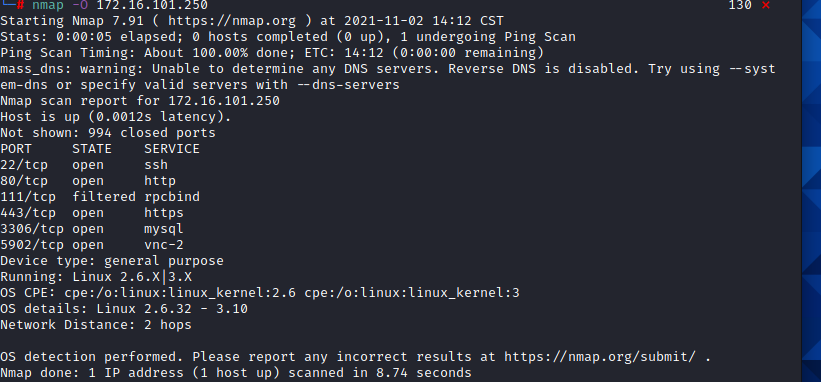Screen dimensions: 821x382
Task: Click the 443/tcp https row
Action: 92,213
